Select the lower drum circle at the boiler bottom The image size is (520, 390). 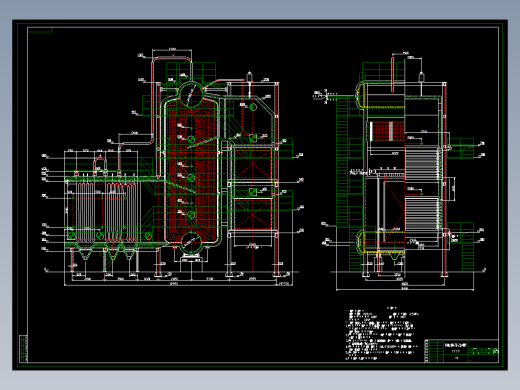(x=191, y=243)
